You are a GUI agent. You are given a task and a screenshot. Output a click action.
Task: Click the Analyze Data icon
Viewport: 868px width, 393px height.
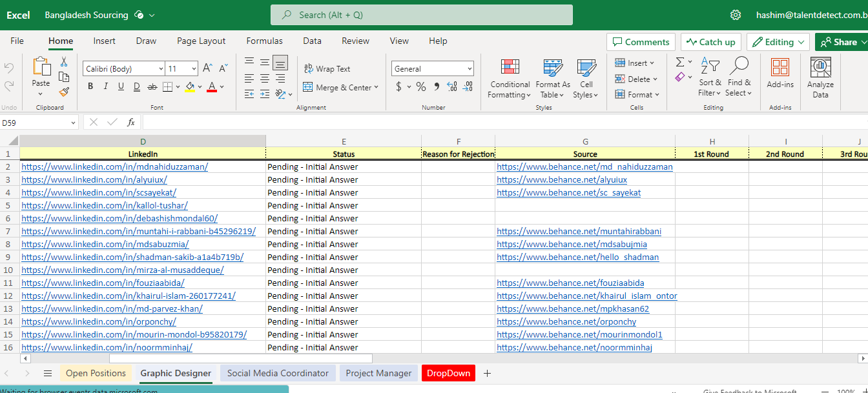pos(820,68)
